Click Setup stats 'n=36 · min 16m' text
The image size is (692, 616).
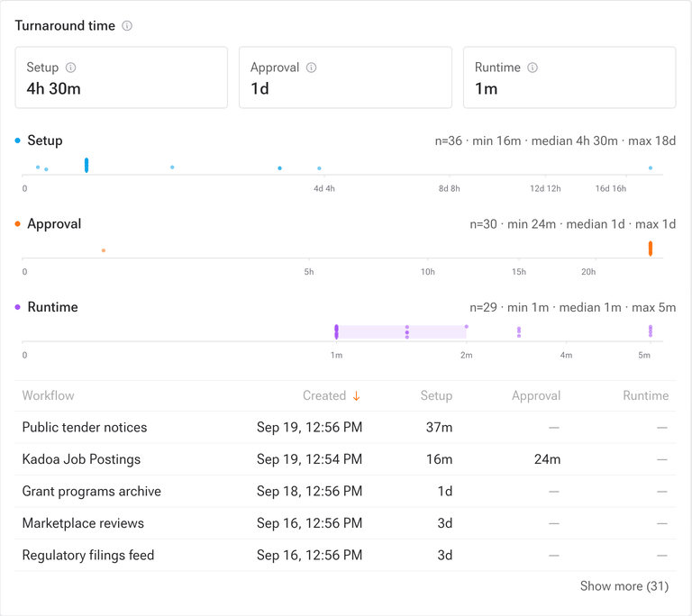coord(478,140)
